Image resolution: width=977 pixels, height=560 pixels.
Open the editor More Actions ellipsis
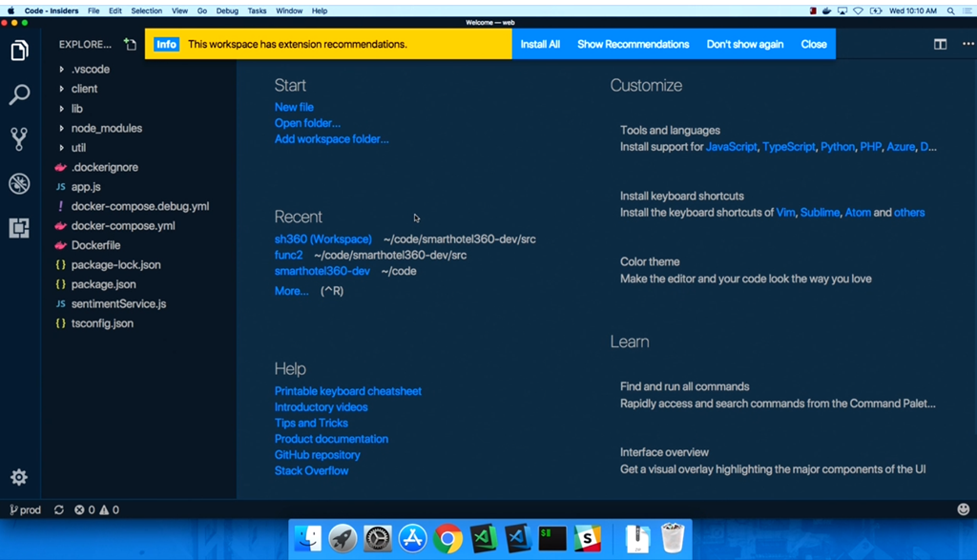967,44
